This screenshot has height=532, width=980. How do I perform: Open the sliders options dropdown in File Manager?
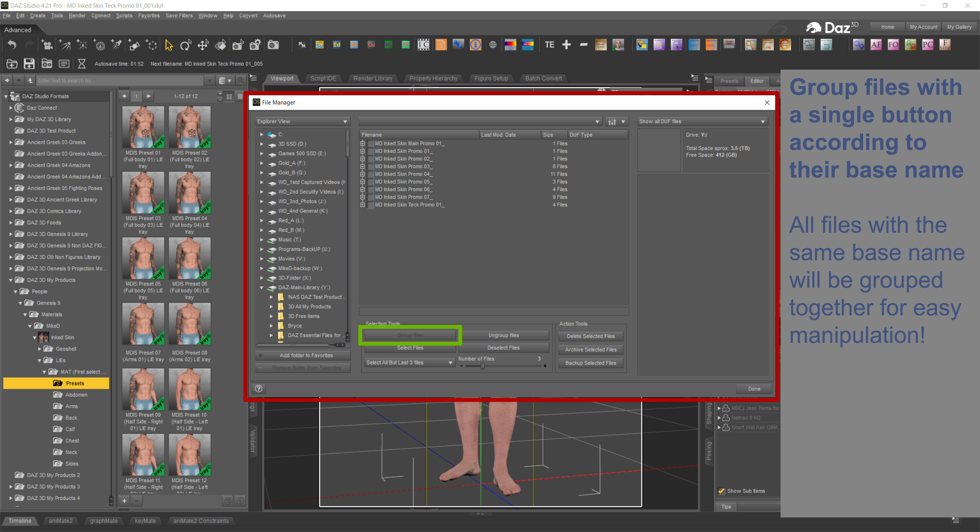tap(617, 121)
